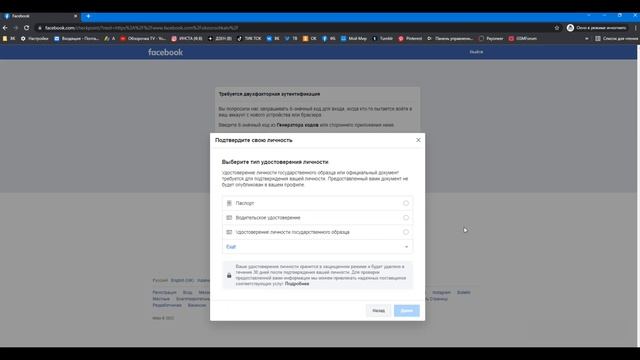
Task: Close the identity confirmation dialog
Action: pyautogui.click(x=418, y=140)
